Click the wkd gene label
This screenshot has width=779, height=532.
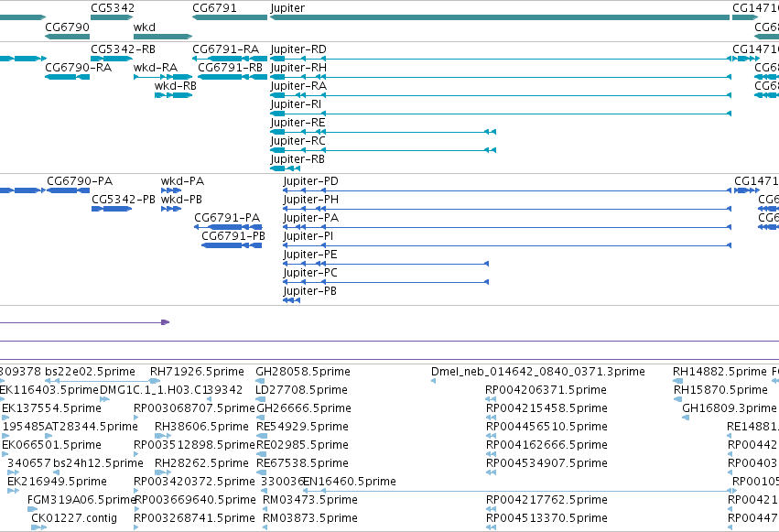pyautogui.click(x=145, y=27)
